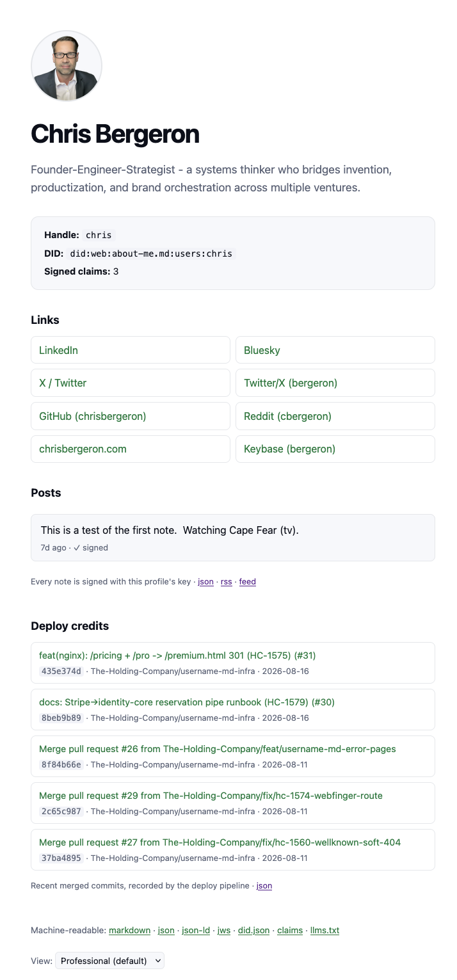Open the View dropdown showing Professional (default)
Image resolution: width=457 pixels, height=980 pixels.
110,961
